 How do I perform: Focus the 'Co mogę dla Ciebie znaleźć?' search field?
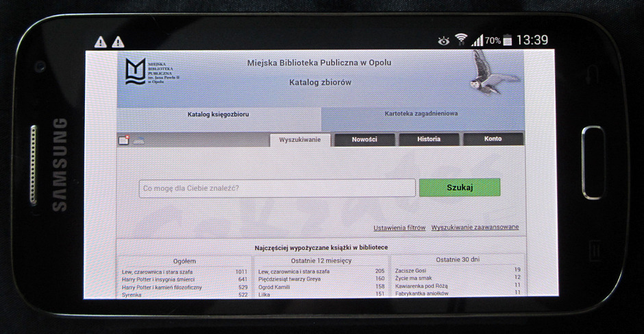(277, 188)
